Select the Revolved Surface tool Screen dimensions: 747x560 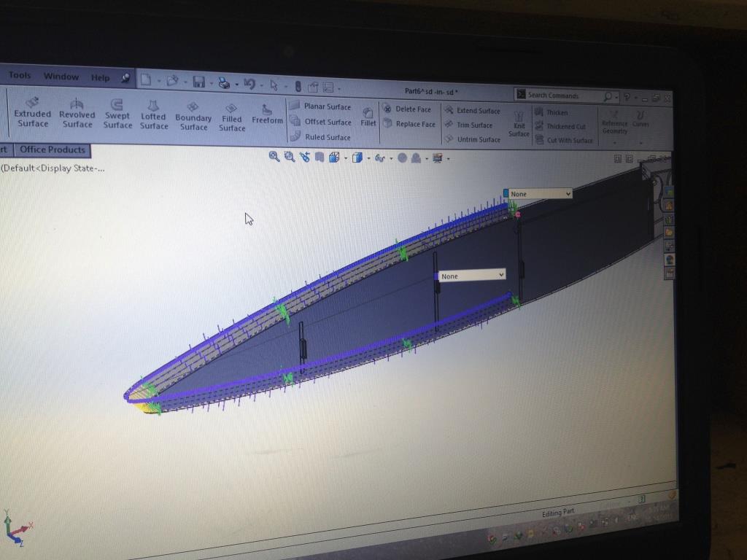(77, 113)
